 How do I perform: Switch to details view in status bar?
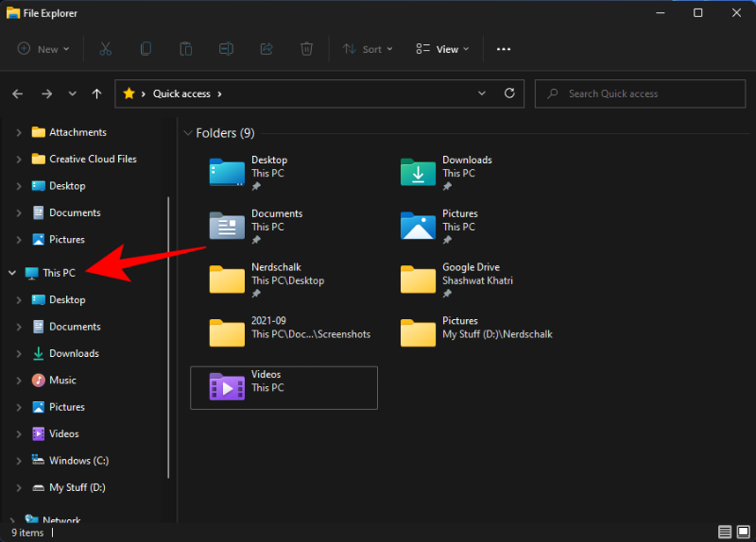coord(725,533)
